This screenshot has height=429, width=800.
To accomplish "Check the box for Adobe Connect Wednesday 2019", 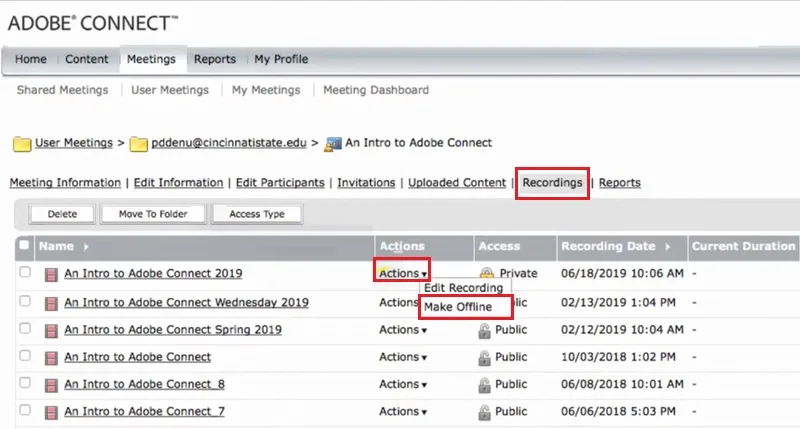I will pos(24,301).
